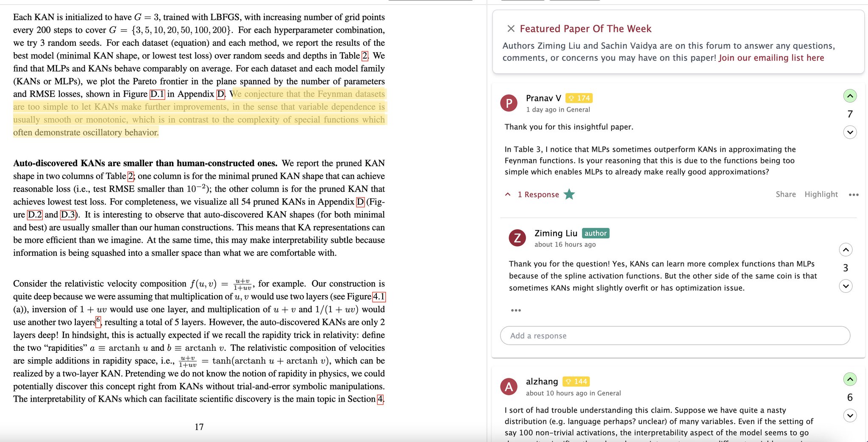
Task: Focus the Add a response field
Action: [675, 336]
